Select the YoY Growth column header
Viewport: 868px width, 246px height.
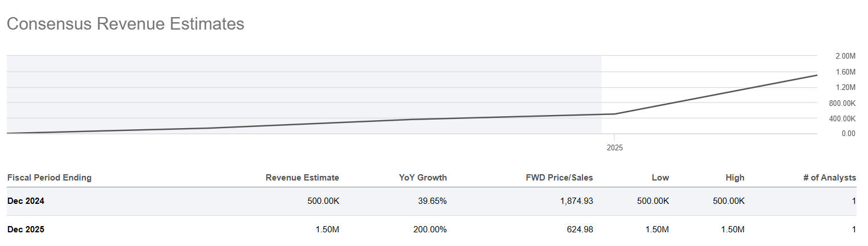(423, 178)
